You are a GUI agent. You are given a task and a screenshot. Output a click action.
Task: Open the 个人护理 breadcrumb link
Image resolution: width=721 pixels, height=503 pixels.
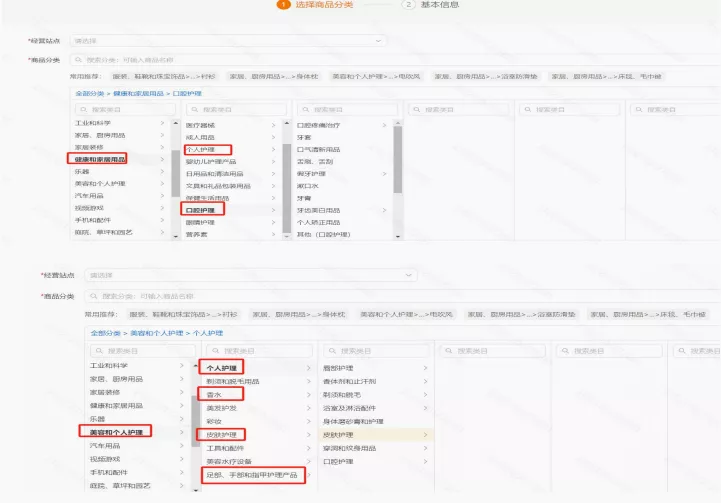208,333
